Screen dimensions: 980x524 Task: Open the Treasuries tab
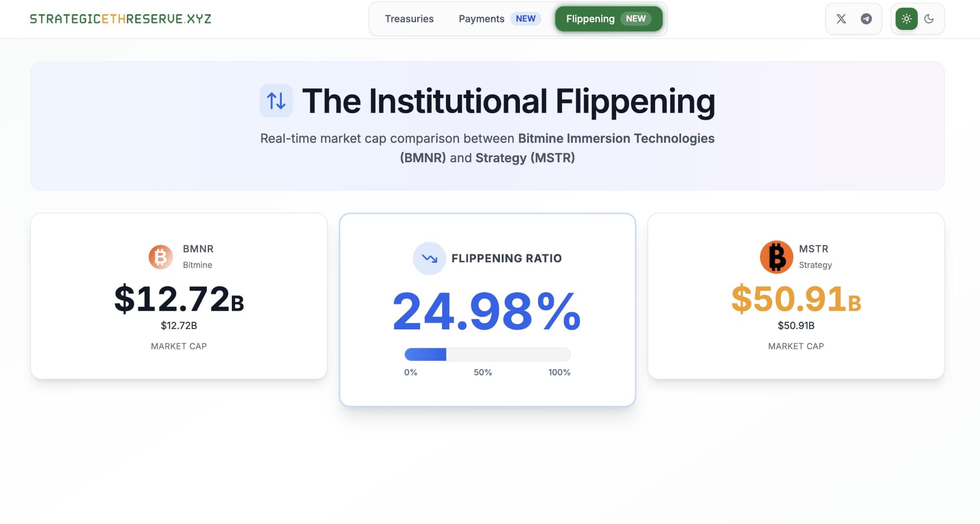(409, 19)
